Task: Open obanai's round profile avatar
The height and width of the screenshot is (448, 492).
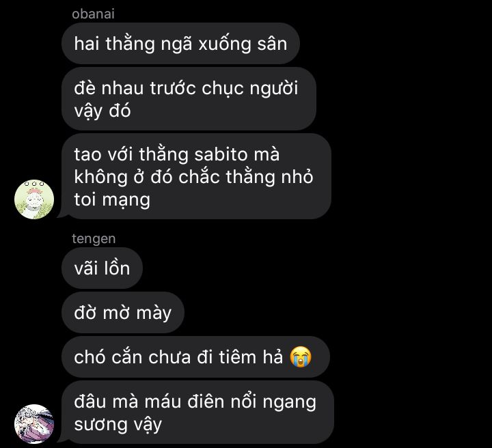Action: (x=34, y=199)
